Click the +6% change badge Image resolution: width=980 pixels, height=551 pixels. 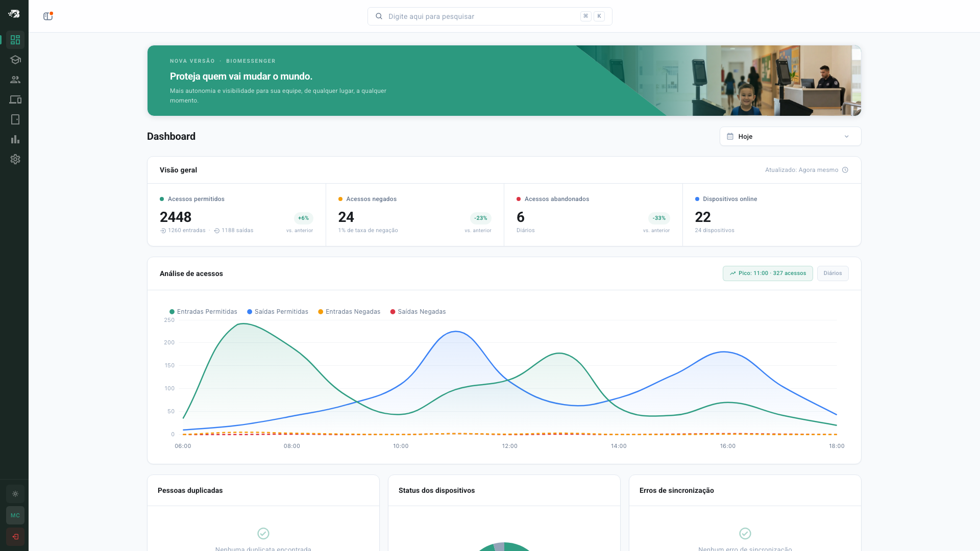point(303,218)
